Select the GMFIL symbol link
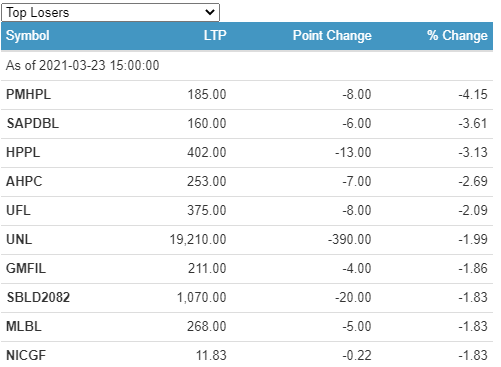 pos(26,268)
